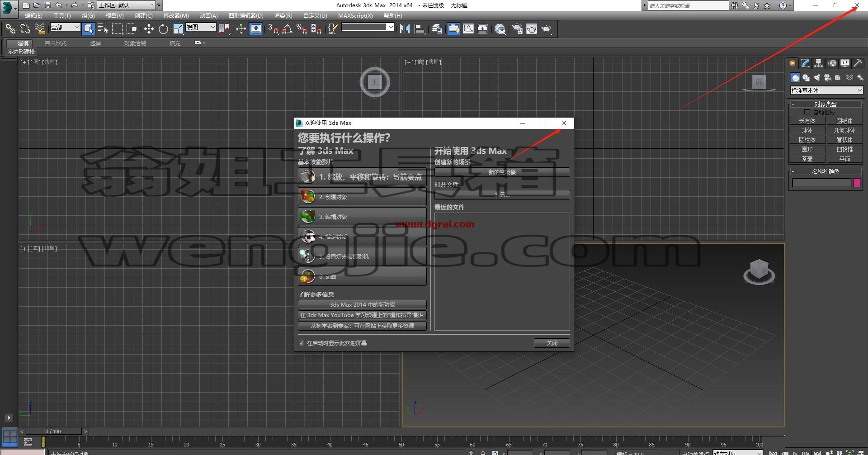
Task: Click the ViewCube in perspective viewport
Action: (x=759, y=272)
